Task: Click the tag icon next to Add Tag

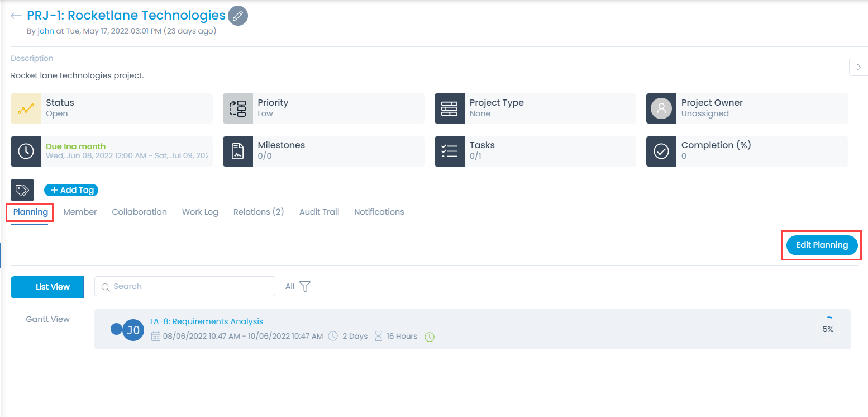Action: click(x=22, y=190)
